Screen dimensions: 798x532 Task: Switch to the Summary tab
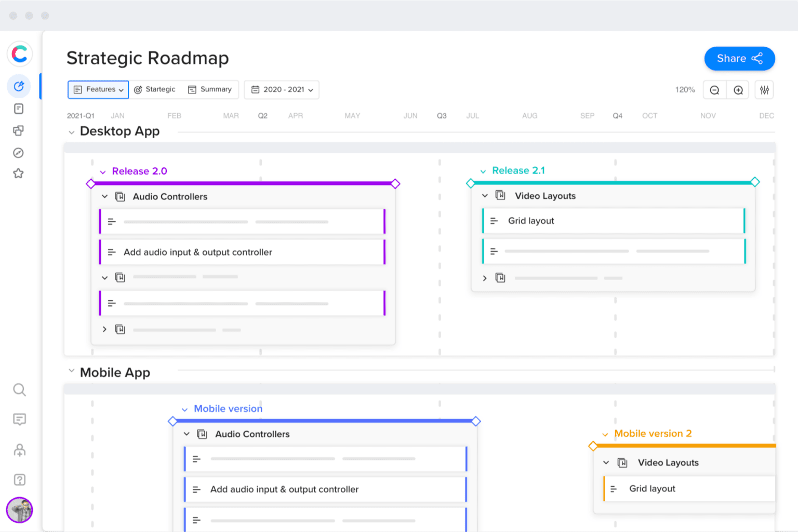point(210,89)
